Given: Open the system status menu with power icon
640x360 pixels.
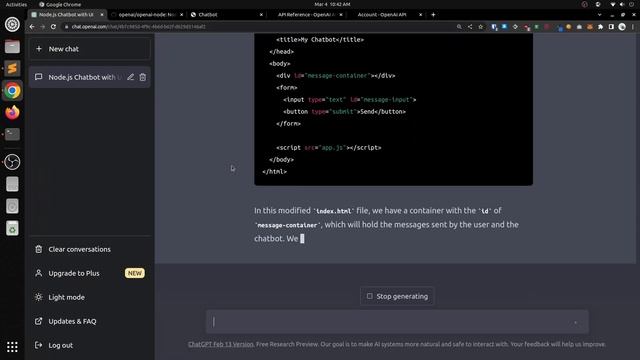Looking at the screenshot, I should [x=622, y=4].
